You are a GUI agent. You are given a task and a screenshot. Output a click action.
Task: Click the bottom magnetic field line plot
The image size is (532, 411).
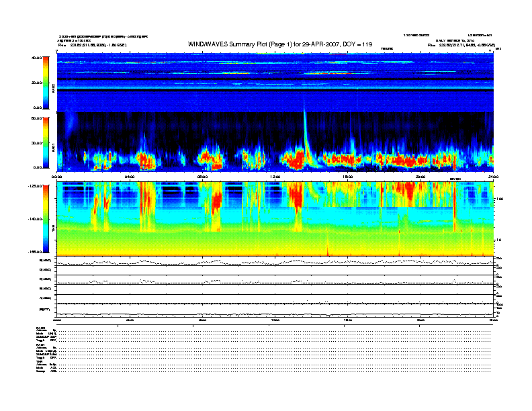click(275, 310)
